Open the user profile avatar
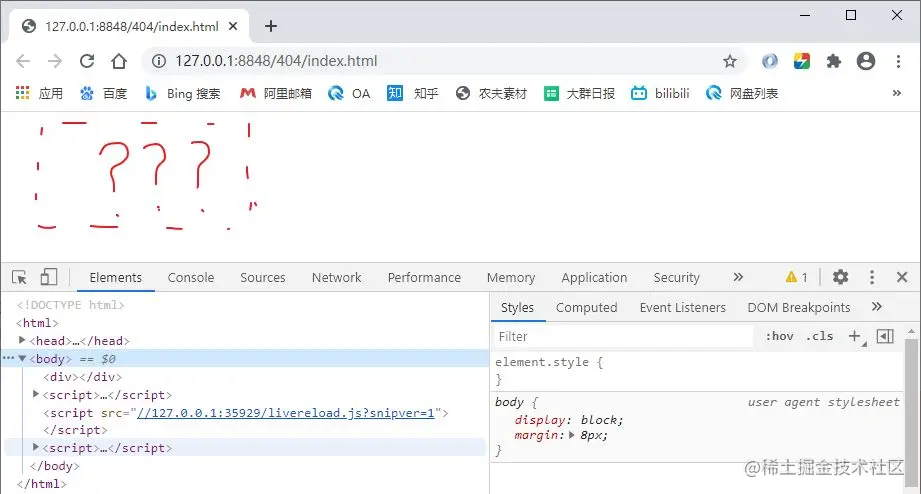 point(866,61)
